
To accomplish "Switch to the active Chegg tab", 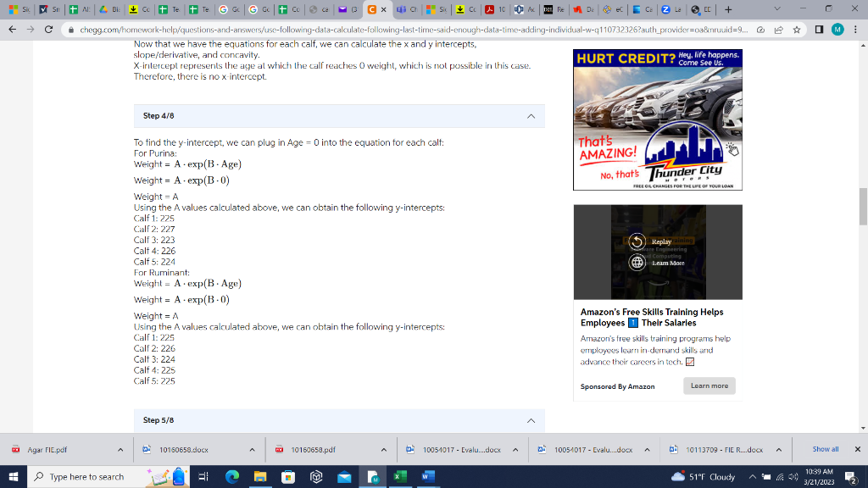I will [x=373, y=9].
